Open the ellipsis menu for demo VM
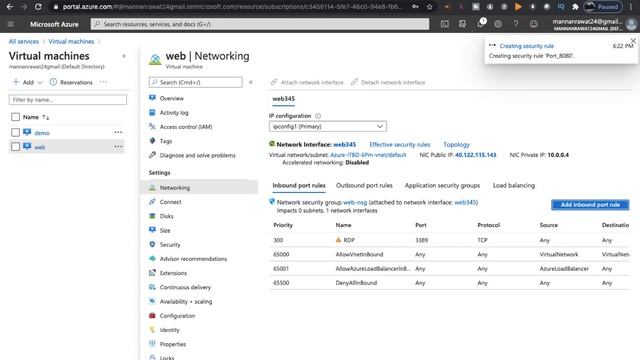This screenshot has height=360, width=640. point(118,132)
